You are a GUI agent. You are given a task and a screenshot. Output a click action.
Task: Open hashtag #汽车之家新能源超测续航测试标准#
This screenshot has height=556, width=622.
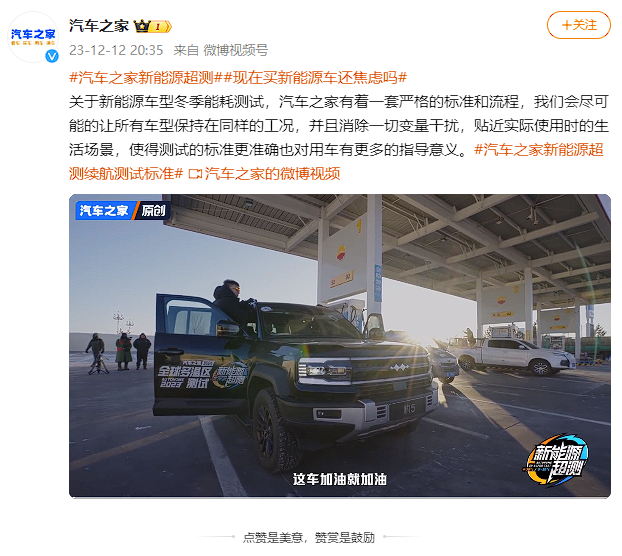point(336,161)
